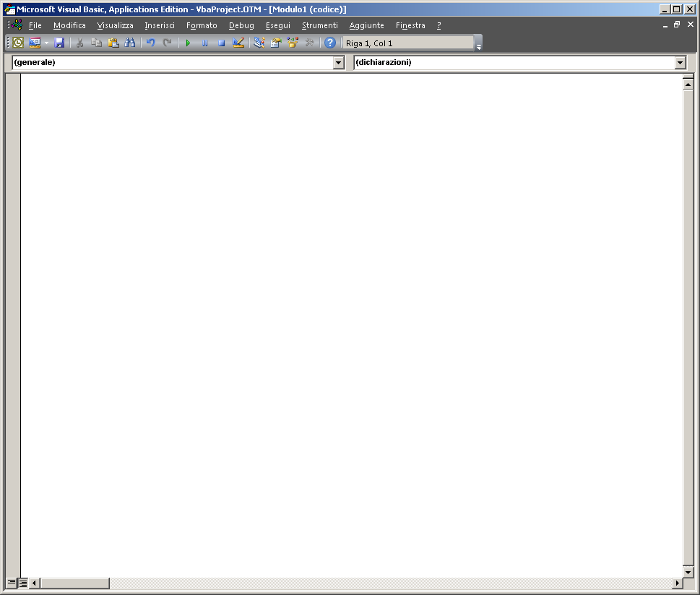Screen dimensions: 700x595
Task: Open the Strumenti menu
Action: tap(319, 25)
